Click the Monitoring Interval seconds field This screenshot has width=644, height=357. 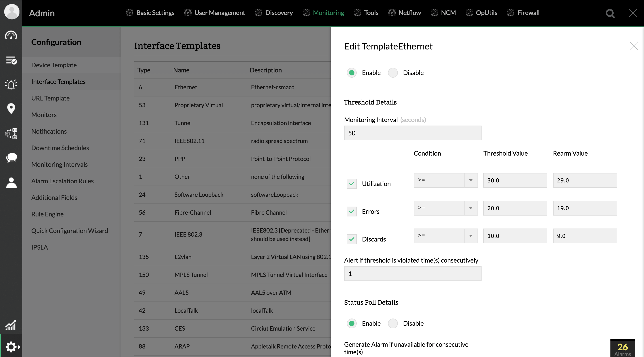(x=412, y=133)
